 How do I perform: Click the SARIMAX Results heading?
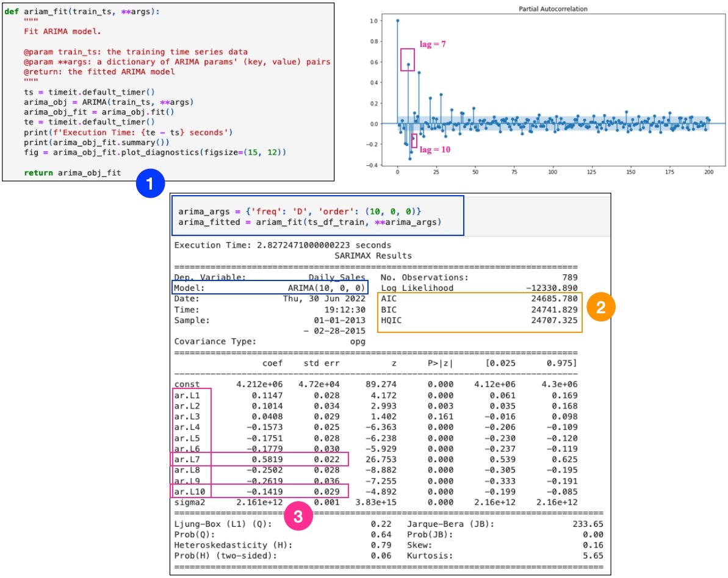(x=373, y=255)
